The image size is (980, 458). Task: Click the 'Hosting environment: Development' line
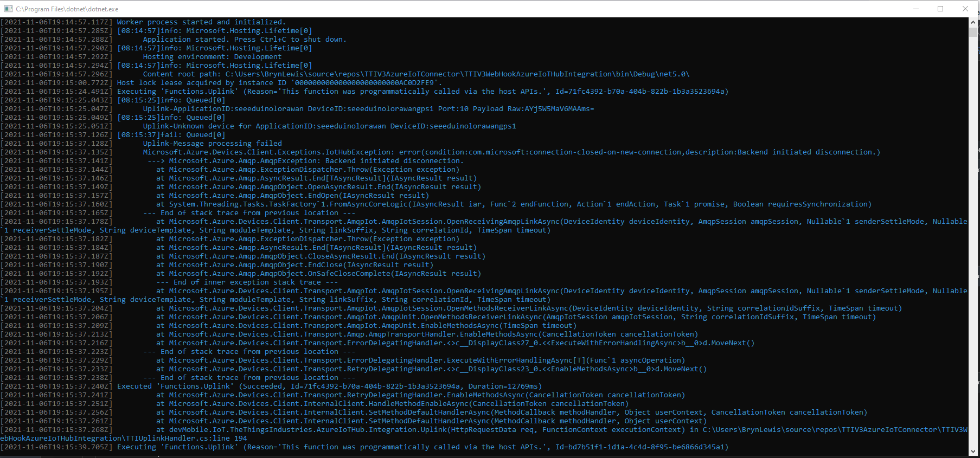point(212,57)
